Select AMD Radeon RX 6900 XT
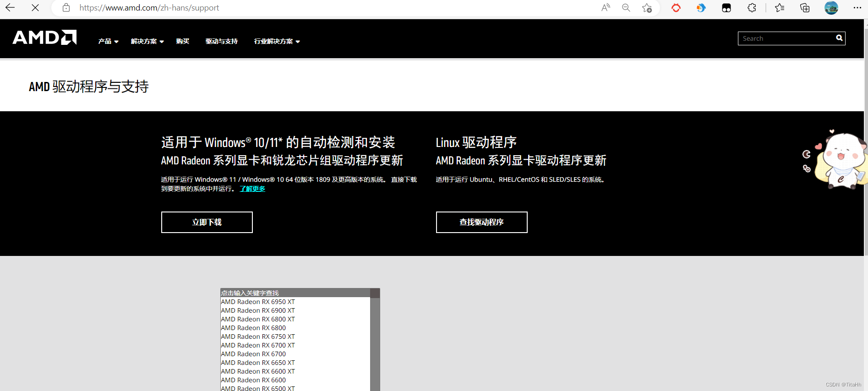 (258, 310)
